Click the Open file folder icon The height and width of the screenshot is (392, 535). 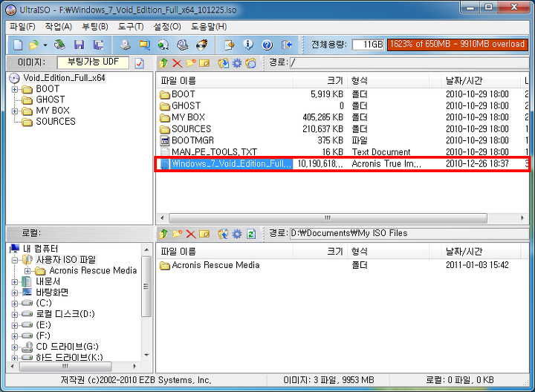[33, 45]
